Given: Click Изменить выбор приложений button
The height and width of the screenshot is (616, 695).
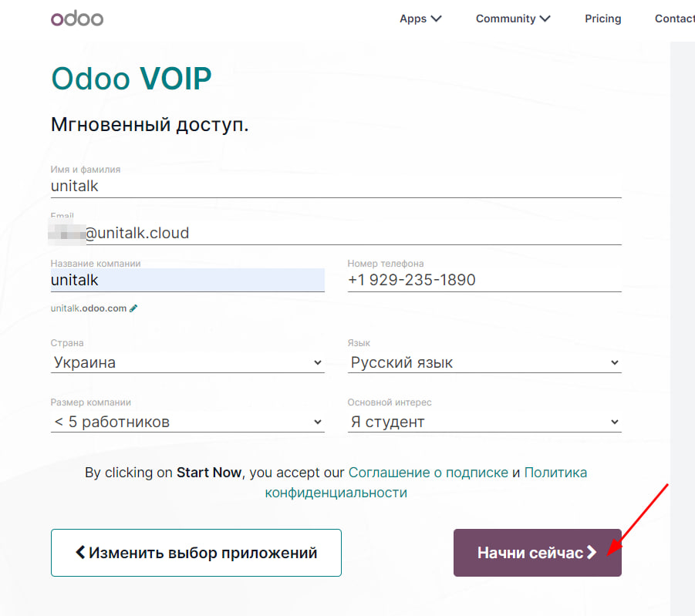Looking at the screenshot, I should pos(196,553).
